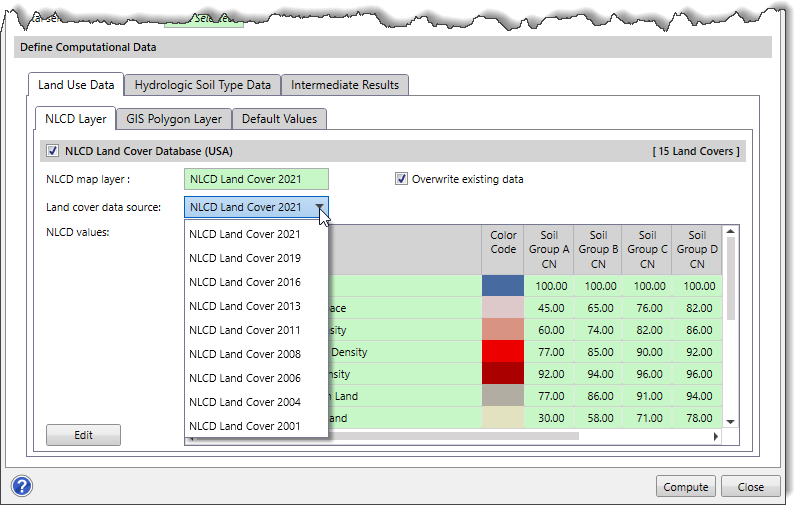Click the vertical scrollbar thumb of table
Screen dimensions: 801x505
(731, 278)
